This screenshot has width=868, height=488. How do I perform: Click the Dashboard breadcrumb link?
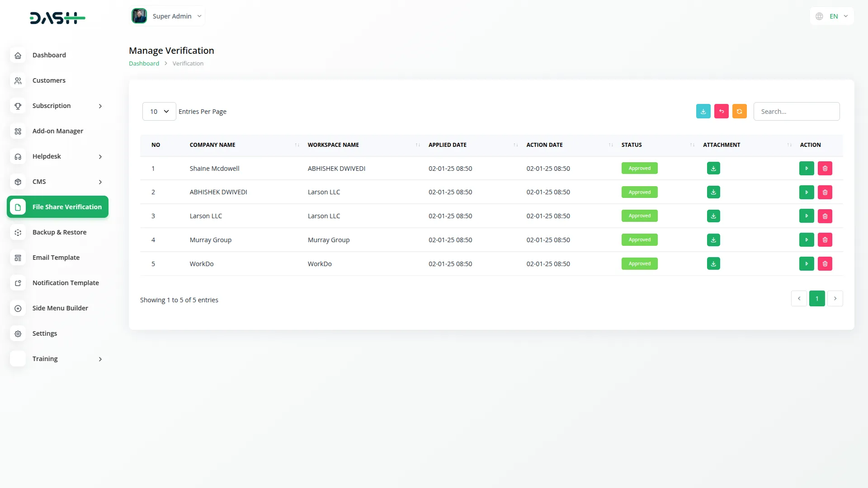[144, 63]
